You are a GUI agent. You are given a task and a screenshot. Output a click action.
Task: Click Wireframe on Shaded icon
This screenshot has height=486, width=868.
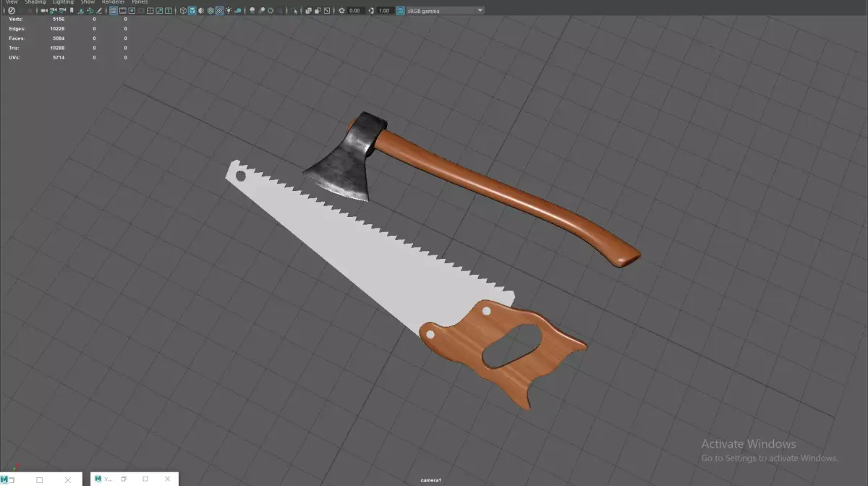point(210,11)
